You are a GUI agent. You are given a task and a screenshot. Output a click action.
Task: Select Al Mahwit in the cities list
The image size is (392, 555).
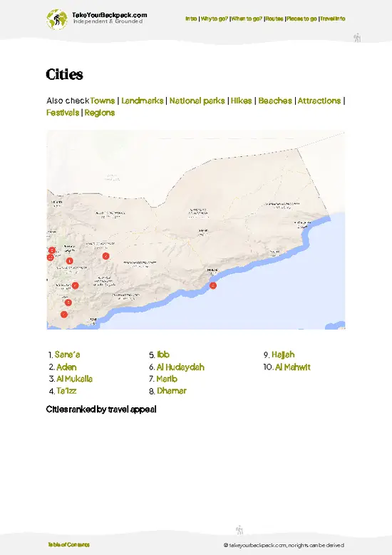tap(293, 367)
